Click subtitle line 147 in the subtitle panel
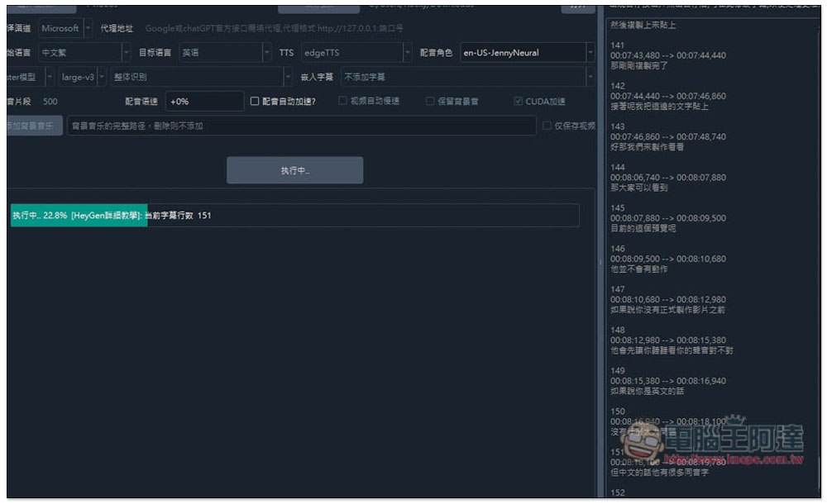Image resolution: width=827 pixels, height=504 pixels. point(667,299)
